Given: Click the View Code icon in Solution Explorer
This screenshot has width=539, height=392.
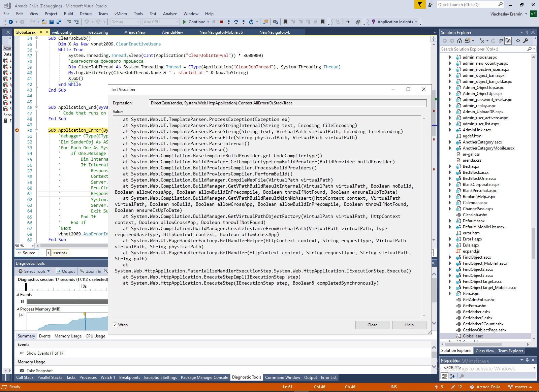Looking at the screenshot, I should tap(518, 41).
